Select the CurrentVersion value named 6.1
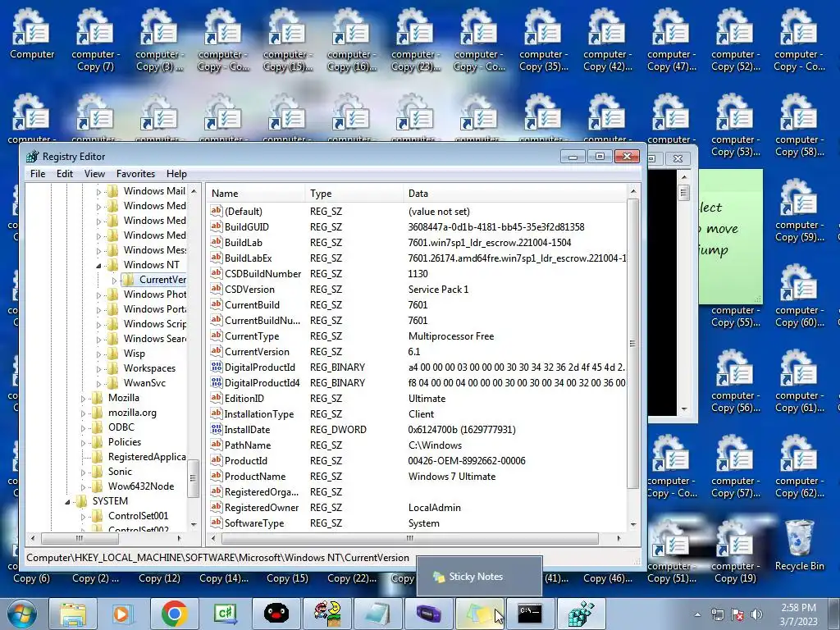This screenshot has height=630, width=840. point(418,351)
